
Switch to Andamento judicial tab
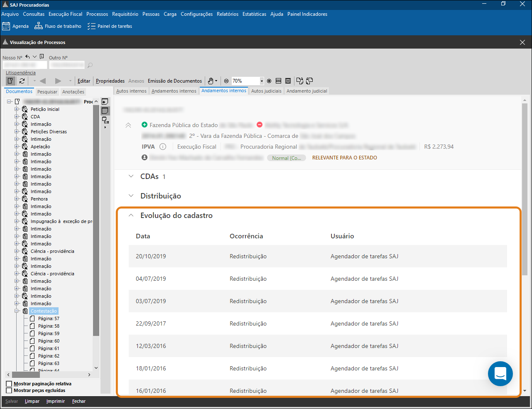click(x=307, y=91)
